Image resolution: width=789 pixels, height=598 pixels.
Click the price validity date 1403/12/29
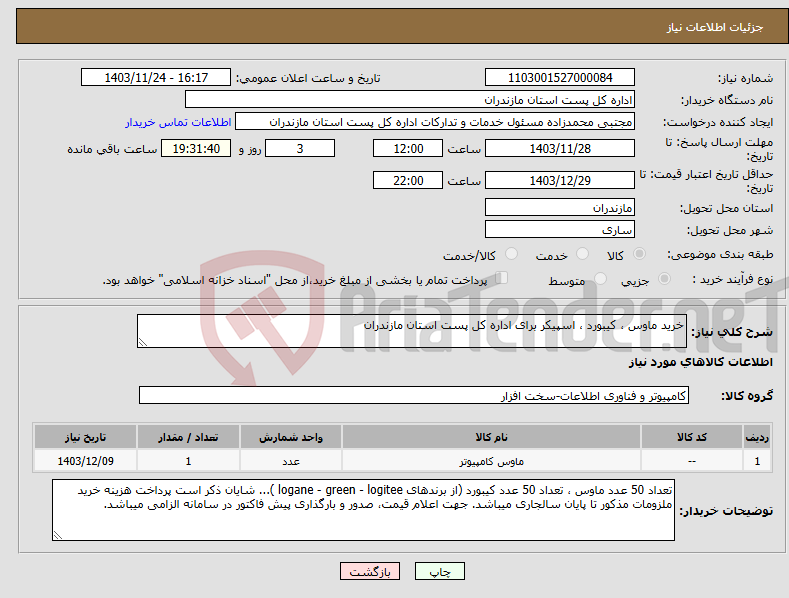tap(560, 180)
